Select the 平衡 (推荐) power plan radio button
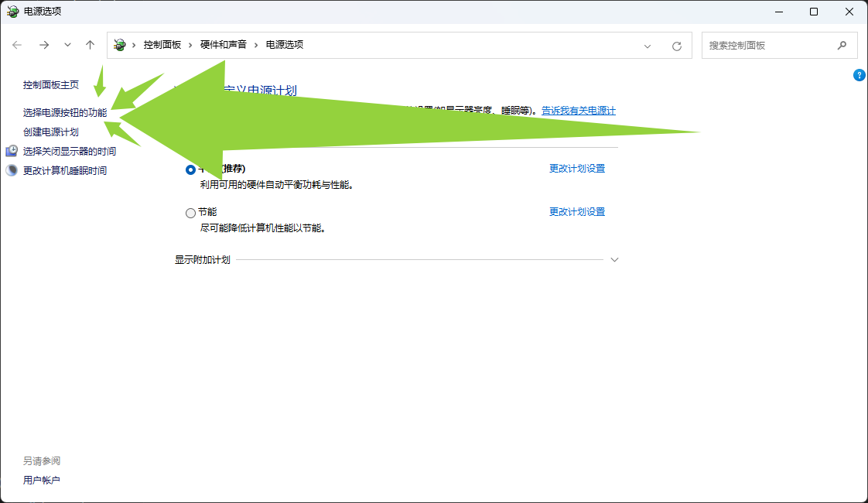 pos(191,169)
